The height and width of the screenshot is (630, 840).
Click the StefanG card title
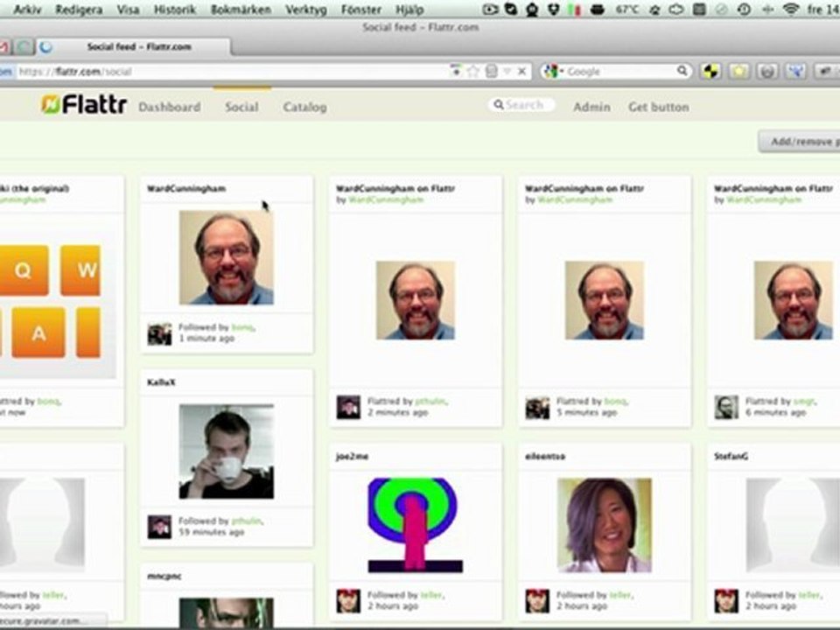(731, 457)
